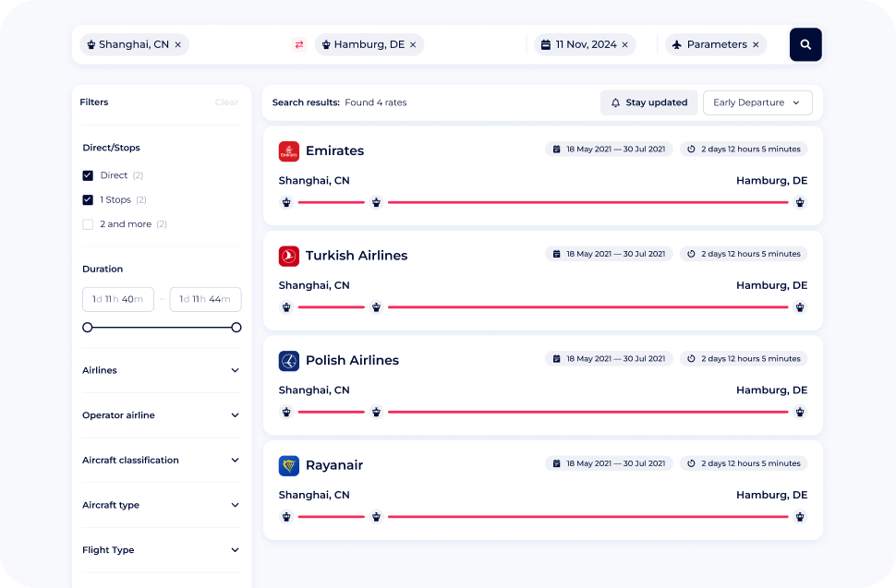The height and width of the screenshot is (588, 896).
Task: Click the Polish Airlines logo icon
Action: pyautogui.click(x=288, y=361)
